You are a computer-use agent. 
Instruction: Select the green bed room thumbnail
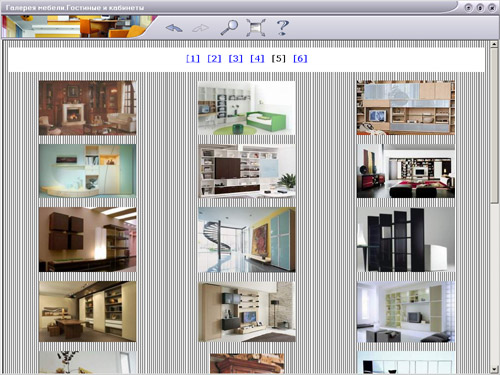coord(246,108)
